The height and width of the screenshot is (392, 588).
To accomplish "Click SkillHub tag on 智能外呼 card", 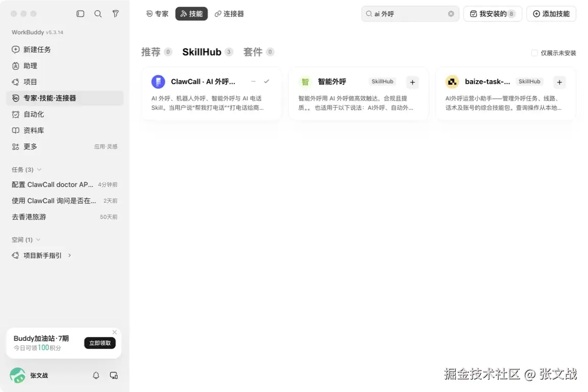I will tap(382, 81).
